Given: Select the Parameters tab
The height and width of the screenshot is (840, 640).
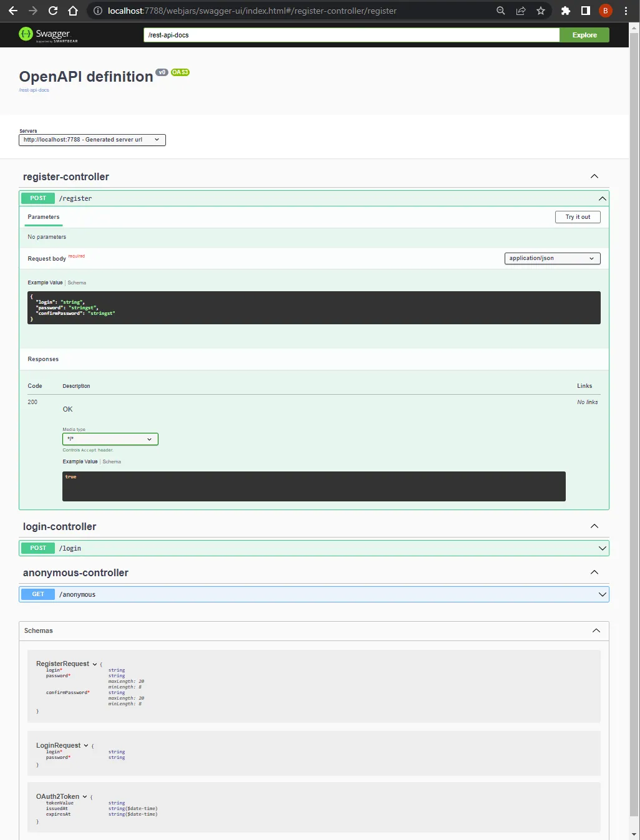Looking at the screenshot, I should click(x=43, y=216).
